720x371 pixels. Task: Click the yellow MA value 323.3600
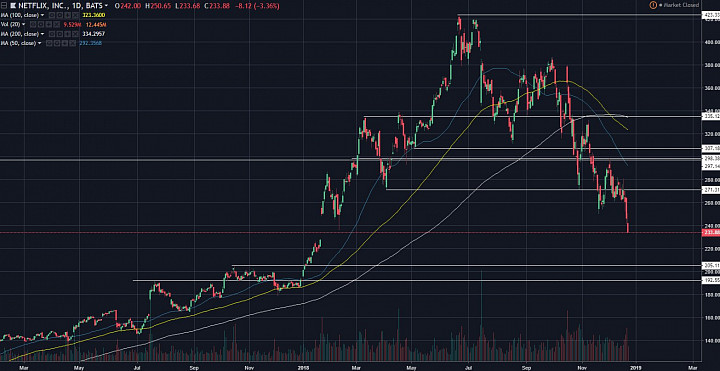94,15
